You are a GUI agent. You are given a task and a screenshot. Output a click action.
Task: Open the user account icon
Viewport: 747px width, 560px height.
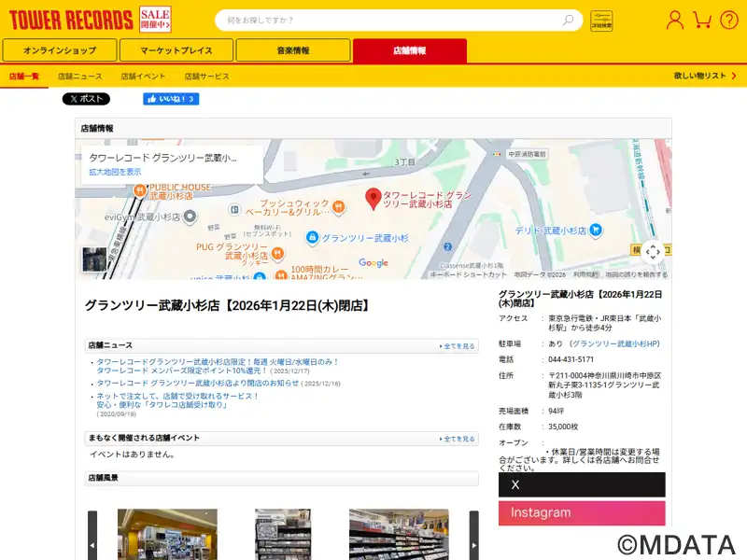coord(674,20)
